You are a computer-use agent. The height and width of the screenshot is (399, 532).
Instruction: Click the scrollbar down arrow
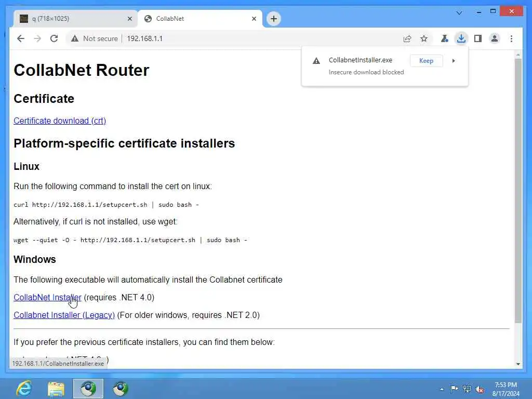coord(518,364)
